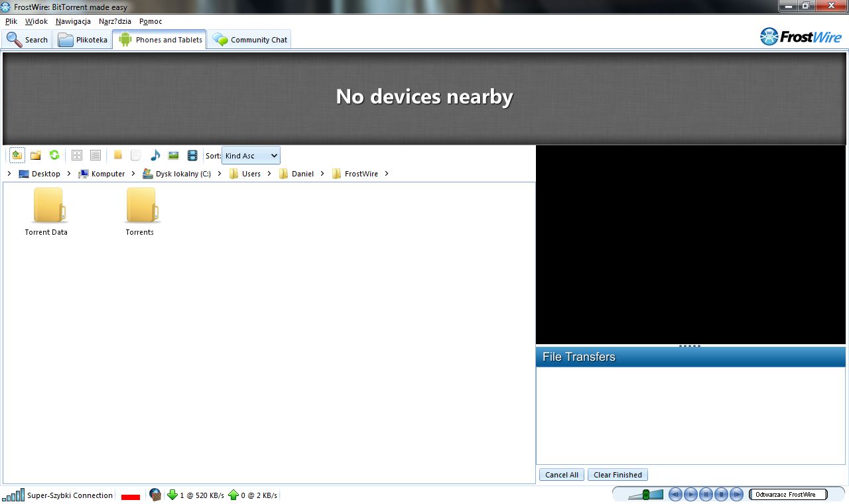Click the '0 @ 2 KB/s' upload rate
The image size is (849, 504).
(259, 495)
